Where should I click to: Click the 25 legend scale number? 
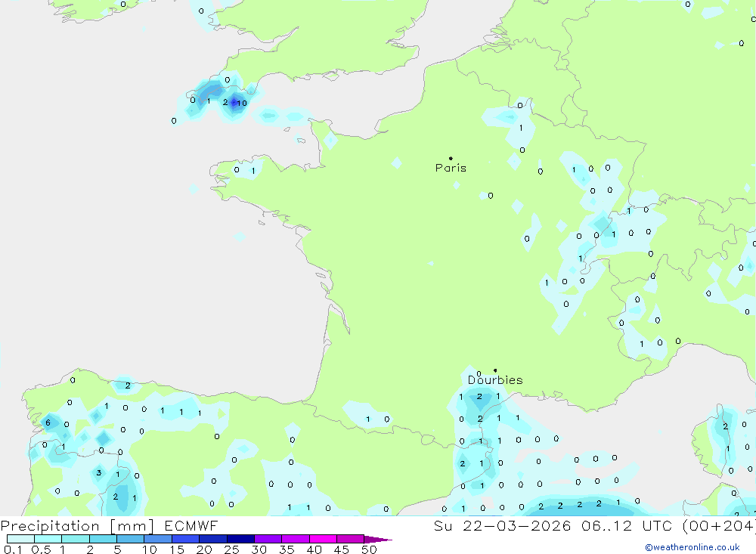point(231,549)
